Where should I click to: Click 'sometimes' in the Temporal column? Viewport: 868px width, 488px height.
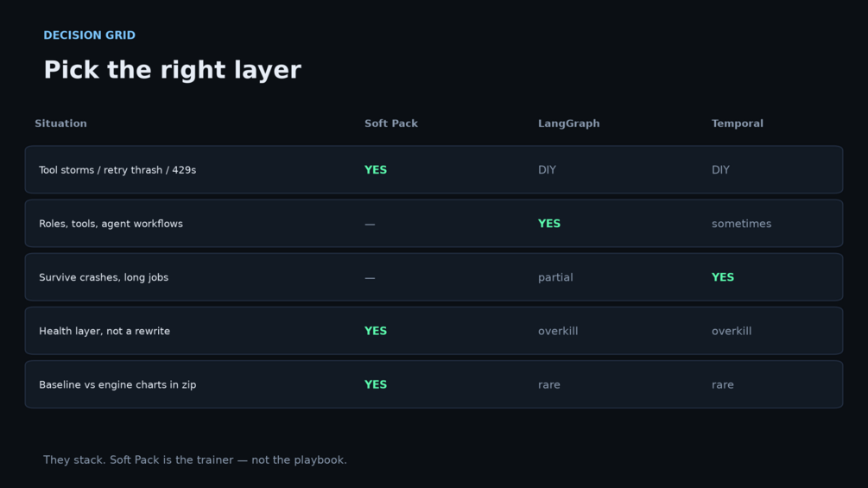[x=741, y=224]
